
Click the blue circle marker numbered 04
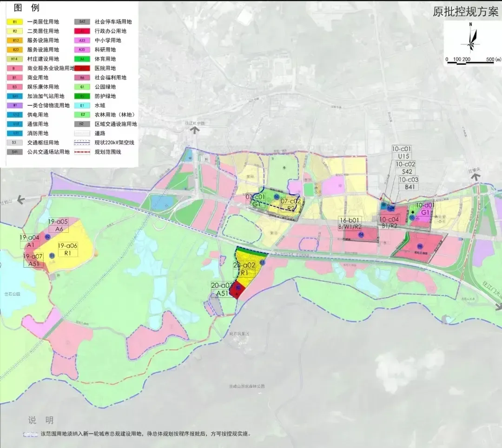(x=361, y=235)
